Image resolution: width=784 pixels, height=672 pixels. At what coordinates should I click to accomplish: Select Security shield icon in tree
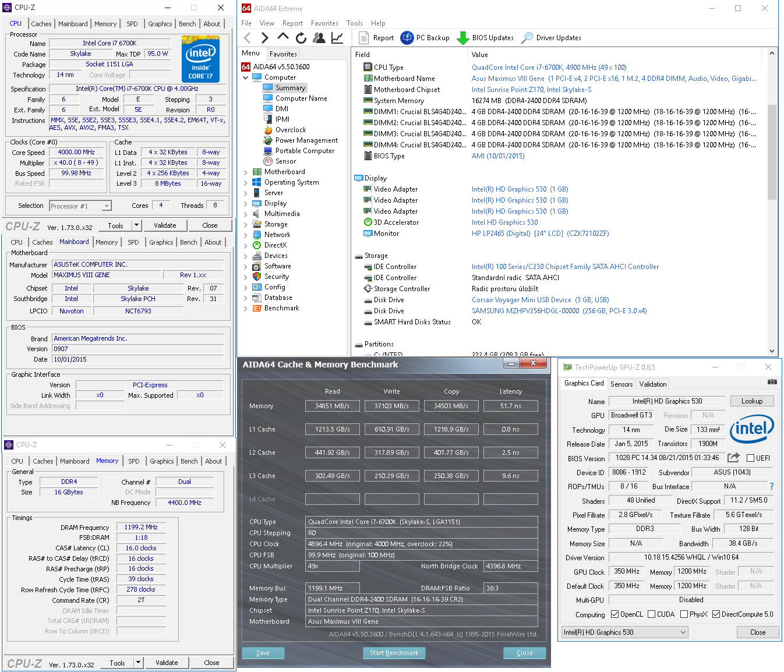(x=257, y=277)
